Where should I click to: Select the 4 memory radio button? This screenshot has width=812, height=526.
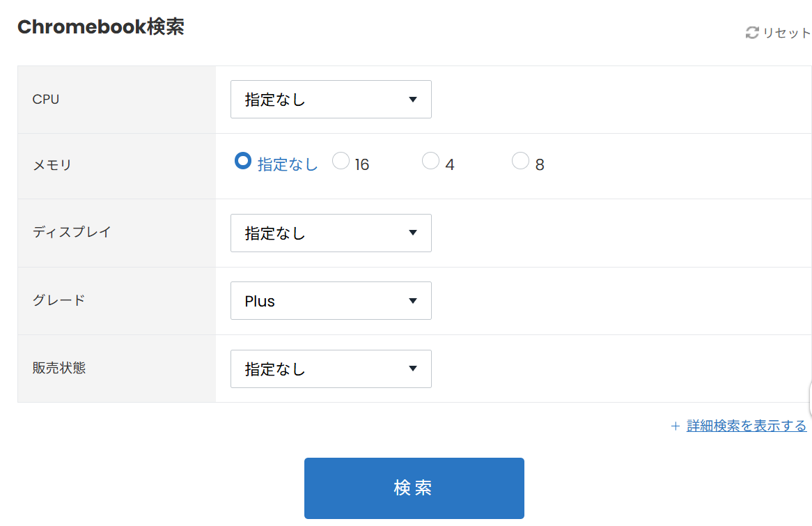[430, 161]
